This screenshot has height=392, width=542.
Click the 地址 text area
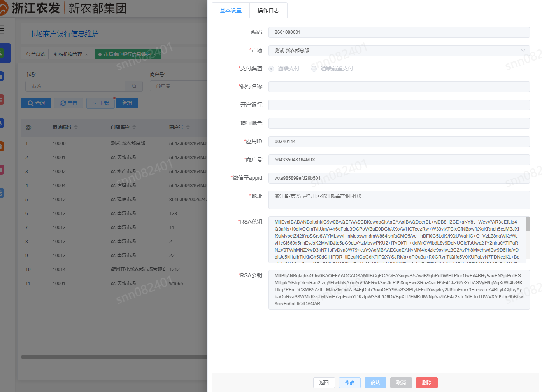point(399,200)
